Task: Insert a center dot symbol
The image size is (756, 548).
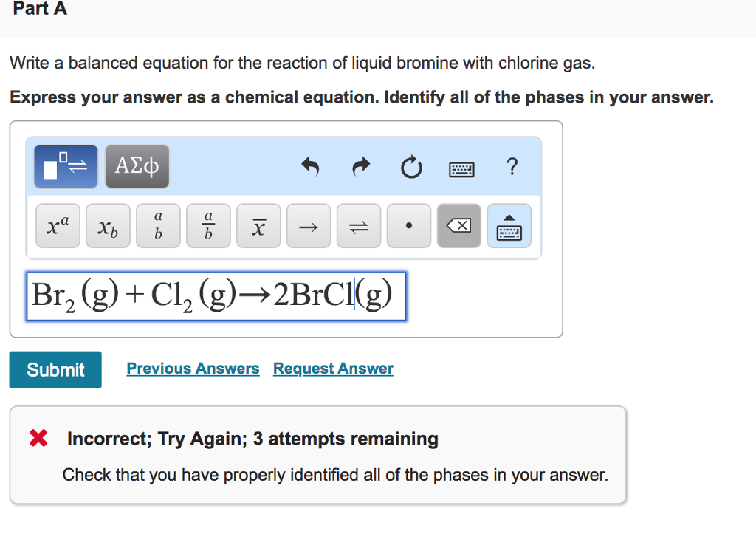Action: (409, 226)
